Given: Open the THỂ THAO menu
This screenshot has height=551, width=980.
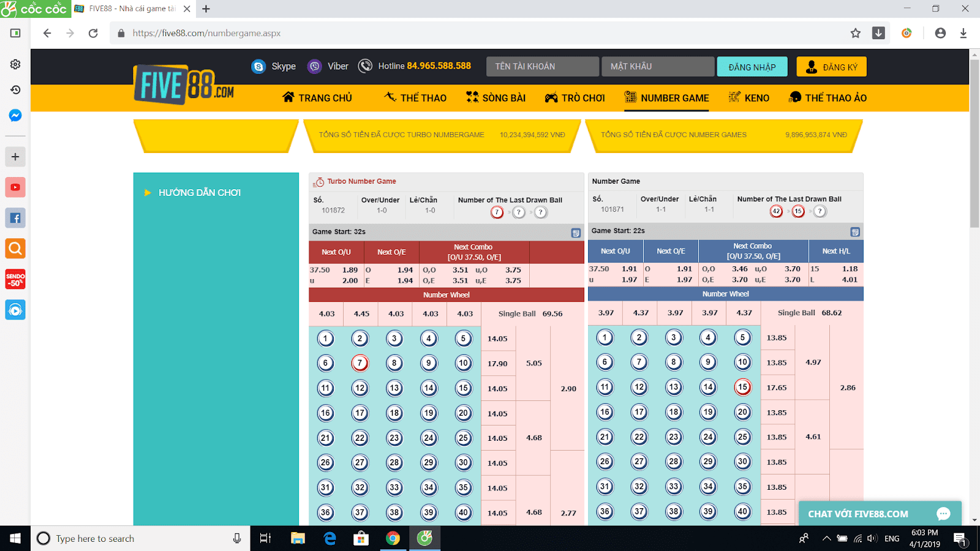Looking at the screenshot, I should click(x=415, y=98).
